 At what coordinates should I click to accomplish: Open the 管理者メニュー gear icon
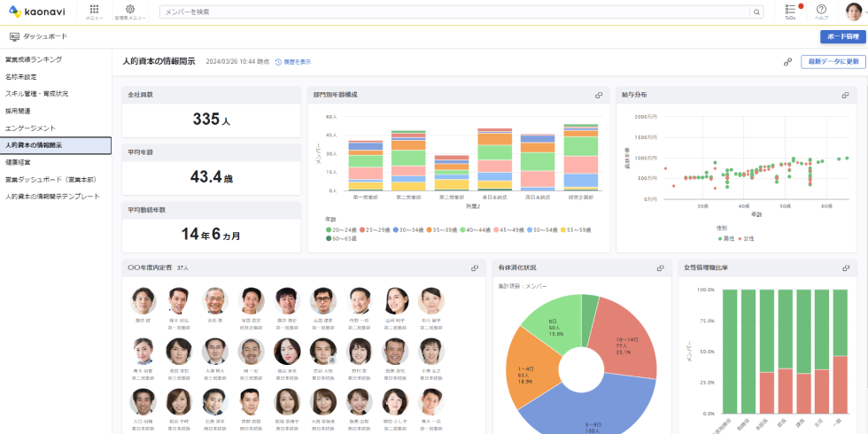(129, 10)
